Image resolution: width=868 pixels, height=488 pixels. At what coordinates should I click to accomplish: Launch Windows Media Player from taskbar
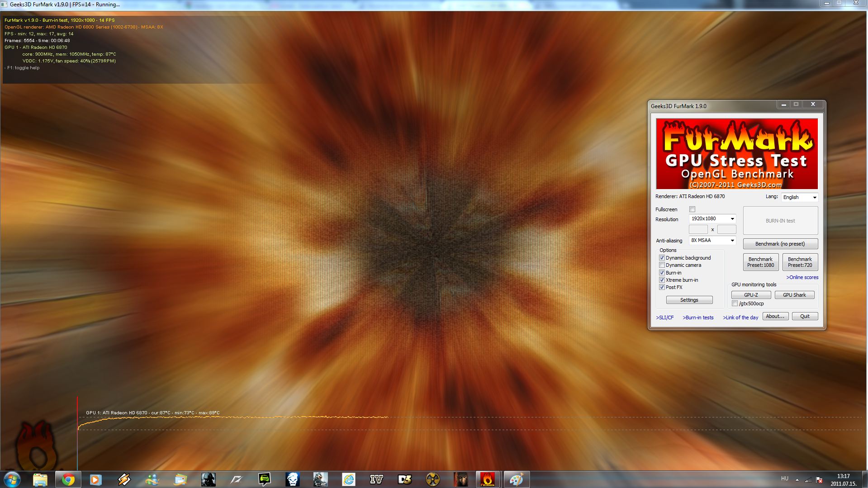[x=95, y=479]
